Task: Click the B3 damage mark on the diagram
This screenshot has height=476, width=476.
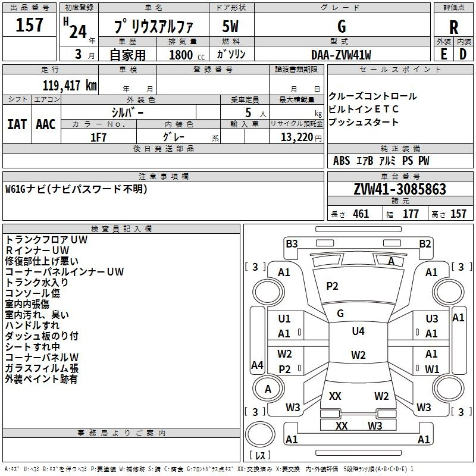Action: tap(292, 244)
